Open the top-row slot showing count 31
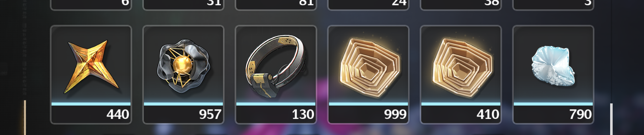Viewport: 644px width, 135px height. (x=183, y=5)
